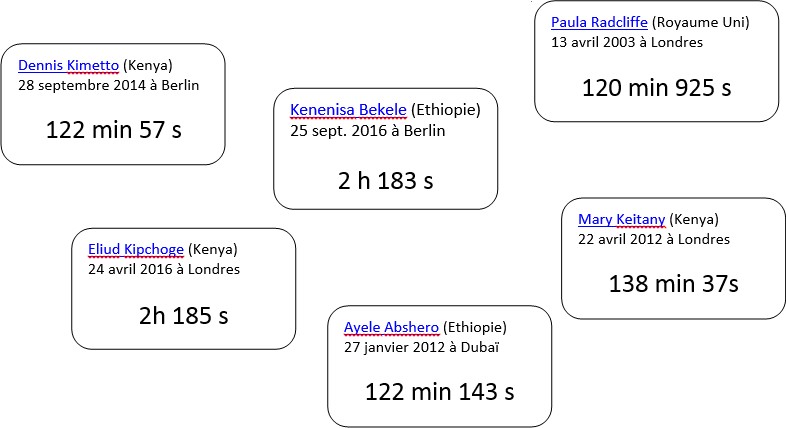Select the "2h 185 s" time text
786x428 pixels.
coord(184,317)
